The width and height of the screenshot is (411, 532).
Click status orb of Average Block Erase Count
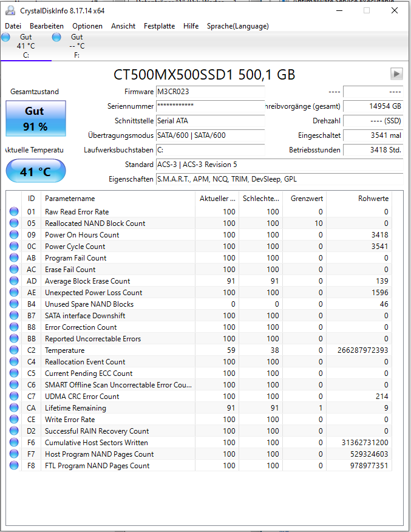(14, 281)
